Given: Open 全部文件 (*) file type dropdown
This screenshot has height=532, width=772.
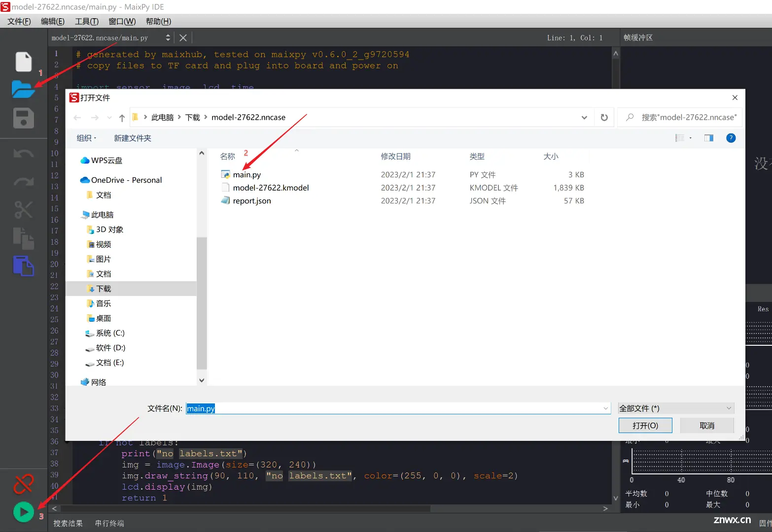Looking at the screenshot, I should (676, 408).
